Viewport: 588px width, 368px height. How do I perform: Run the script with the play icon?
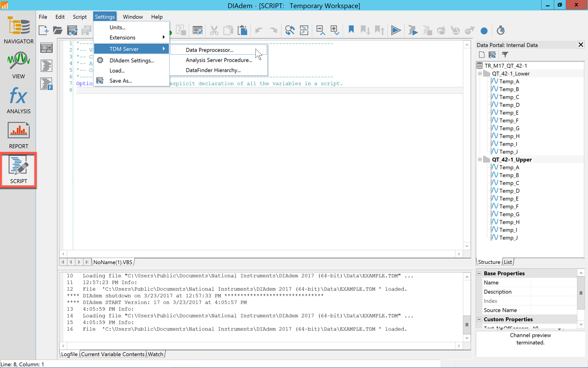[396, 30]
